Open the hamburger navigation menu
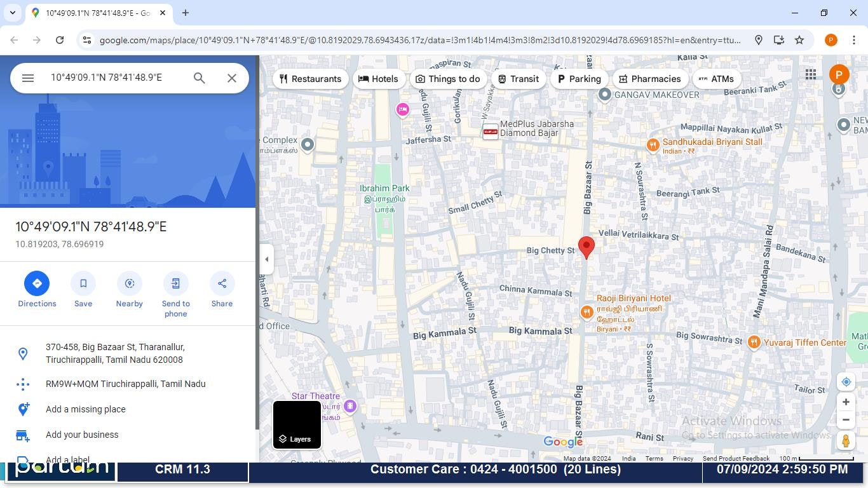The width and height of the screenshot is (868, 488). pyautogui.click(x=27, y=78)
